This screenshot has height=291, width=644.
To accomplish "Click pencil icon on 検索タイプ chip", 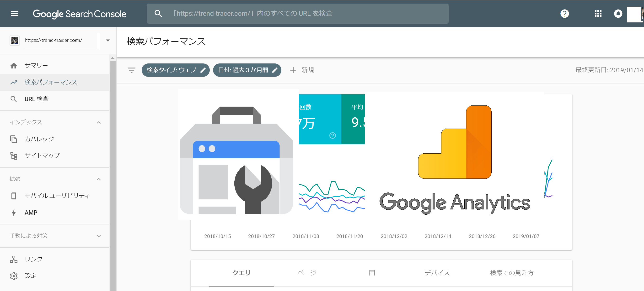I will 203,70.
